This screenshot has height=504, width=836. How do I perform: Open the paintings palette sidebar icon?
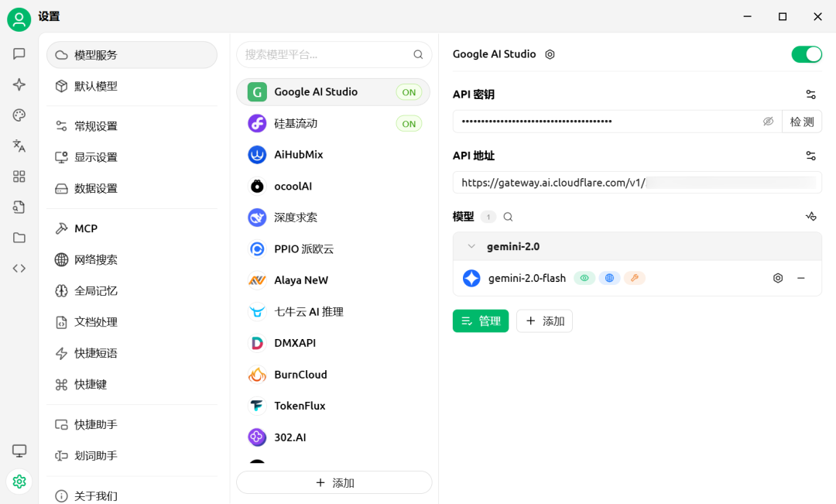(x=19, y=115)
